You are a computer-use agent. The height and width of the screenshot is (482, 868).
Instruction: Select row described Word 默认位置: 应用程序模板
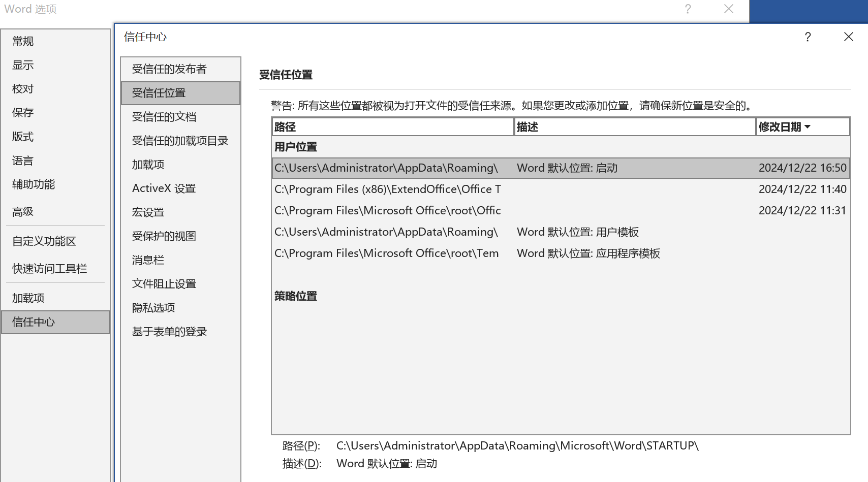(x=561, y=253)
